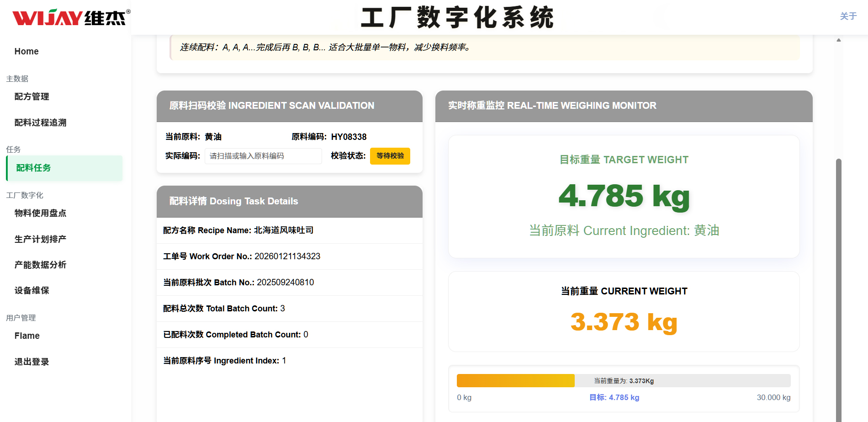Click the 4.785 kg target weight value

pos(624,196)
